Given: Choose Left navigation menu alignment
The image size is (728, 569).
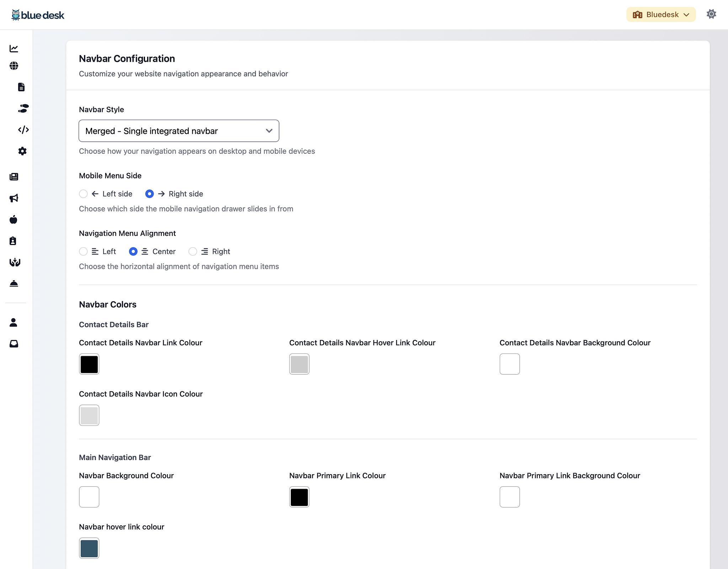Looking at the screenshot, I should point(83,251).
